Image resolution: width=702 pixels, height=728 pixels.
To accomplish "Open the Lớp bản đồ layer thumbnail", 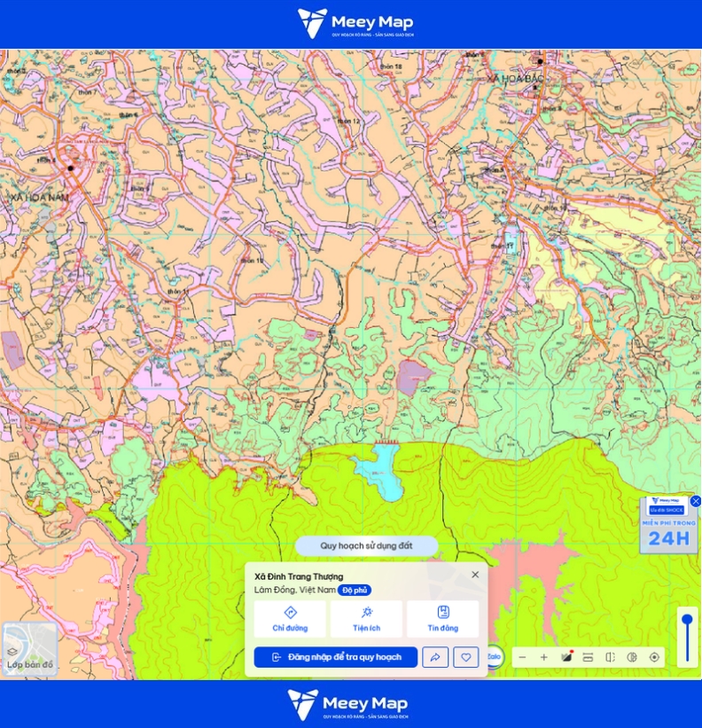I will click(30, 650).
